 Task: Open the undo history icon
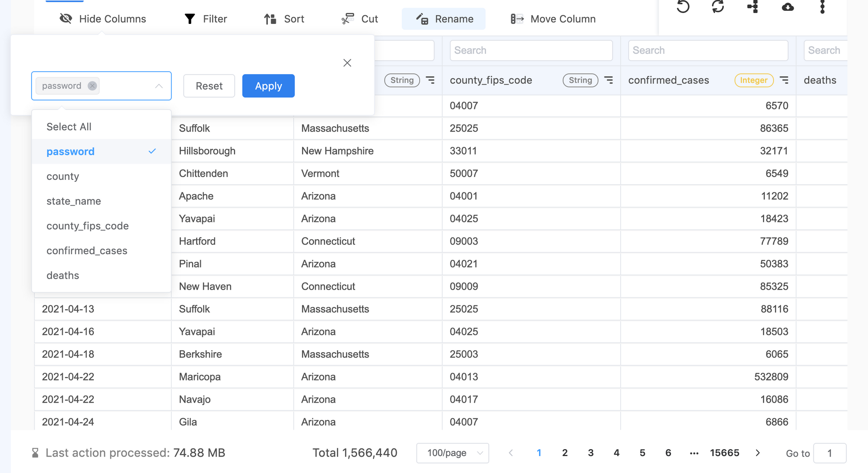pyautogui.click(x=682, y=7)
